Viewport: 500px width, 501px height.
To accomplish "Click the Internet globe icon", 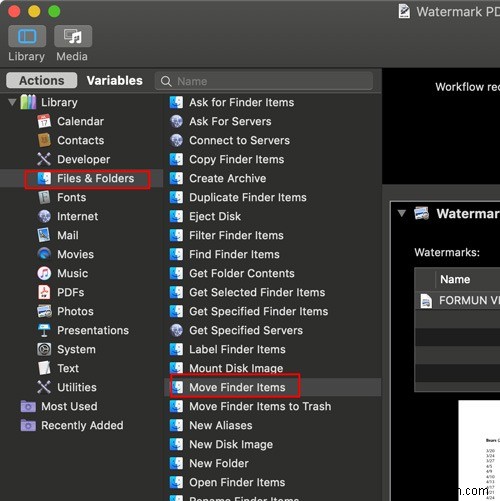I will pyautogui.click(x=44, y=216).
